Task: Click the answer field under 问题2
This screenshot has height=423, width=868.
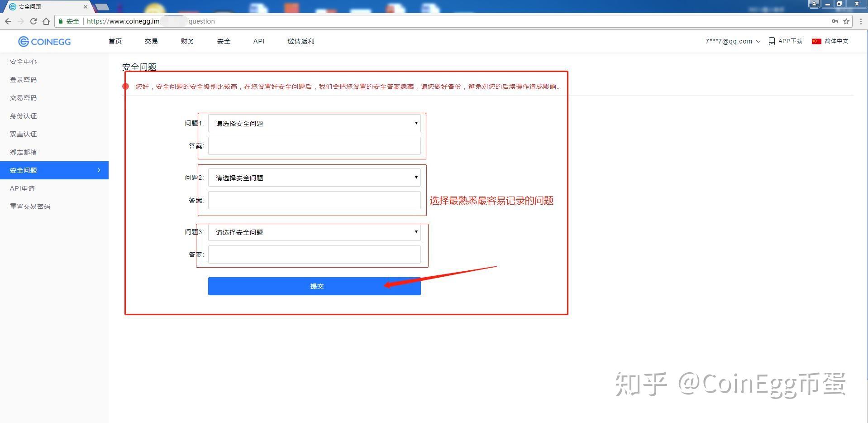Action: (x=315, y=200)
